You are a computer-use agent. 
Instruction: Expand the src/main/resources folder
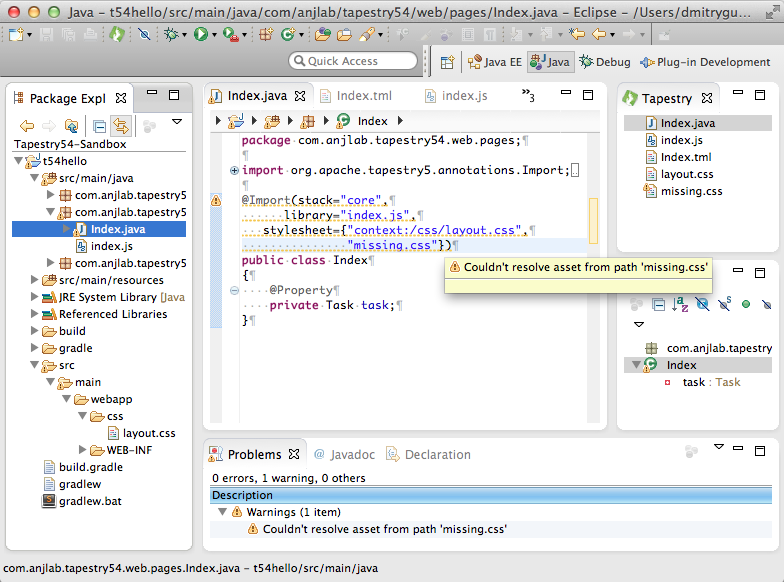click(x=34, y=280)
